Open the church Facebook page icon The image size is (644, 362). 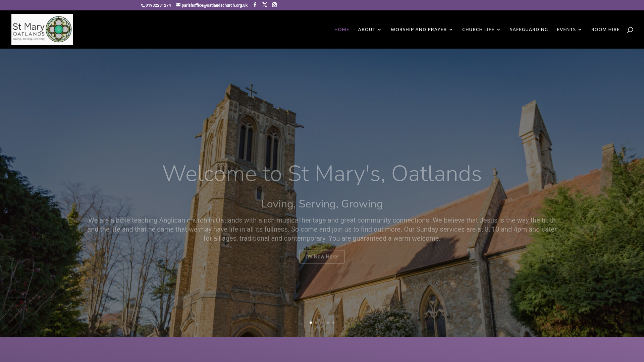click(255, 5)
